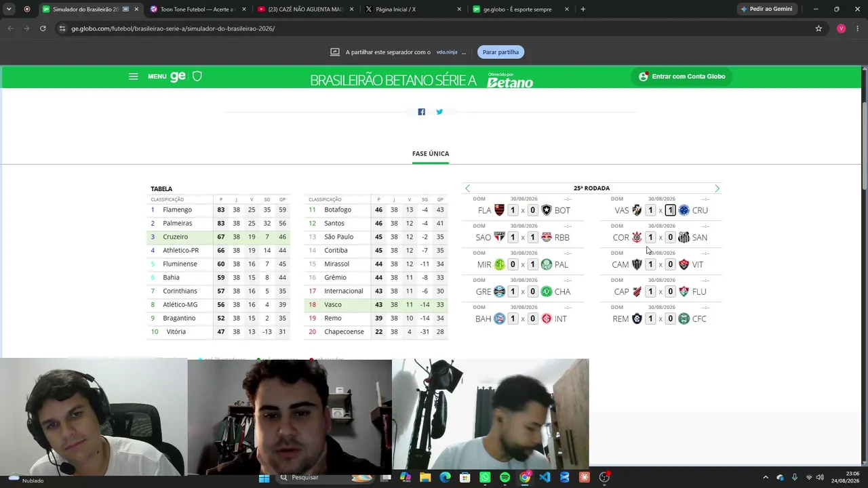Click the Athletico-PR crest in CAP x FLU

637,291
